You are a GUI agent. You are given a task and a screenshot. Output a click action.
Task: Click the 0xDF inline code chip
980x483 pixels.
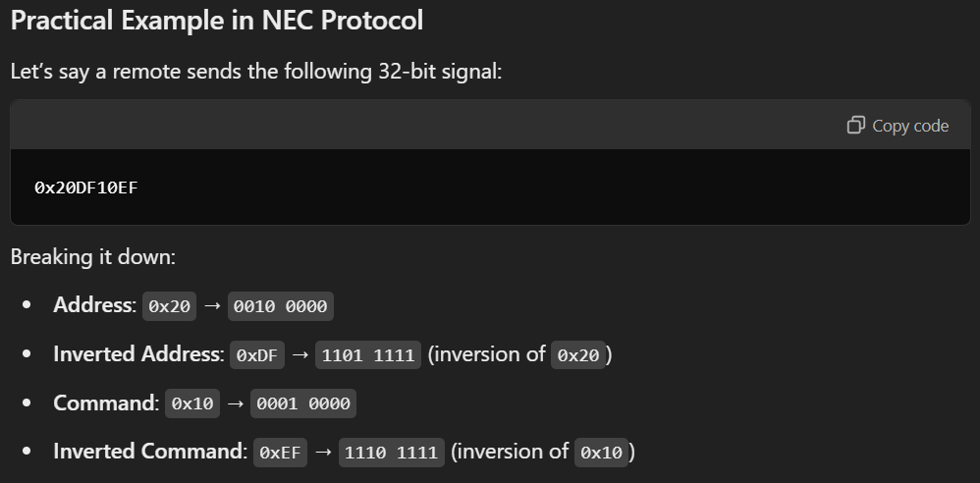coord(257,355)
